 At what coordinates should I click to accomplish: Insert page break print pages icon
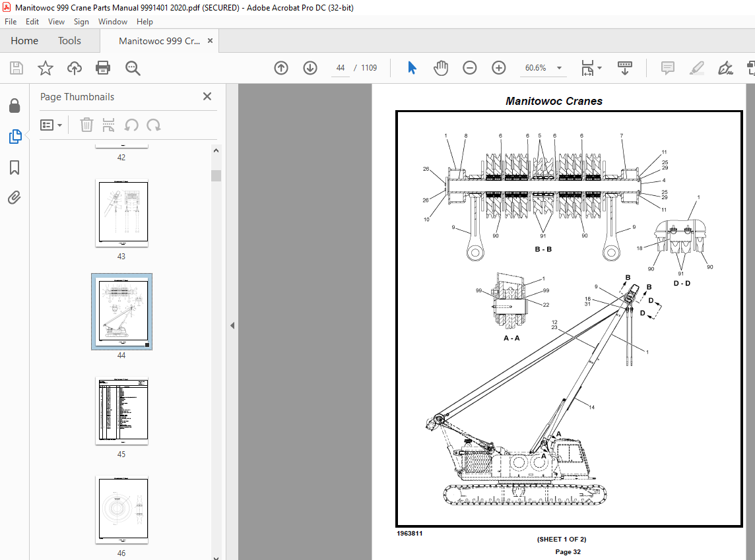click(109, 125)
